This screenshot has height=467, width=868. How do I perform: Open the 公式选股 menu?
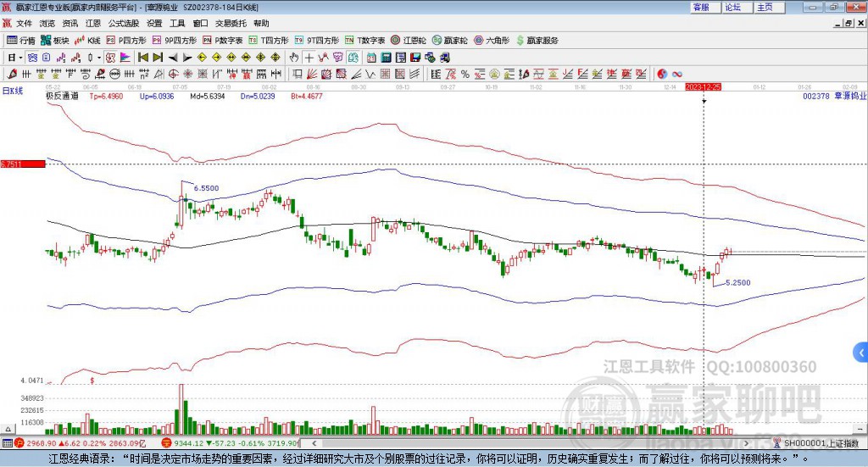[124, 24]
